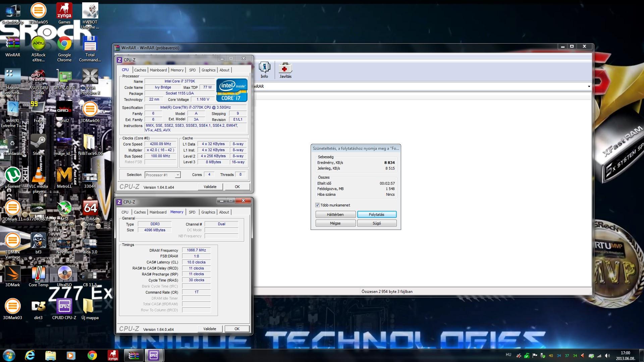The height and width of the screenshot is (362, 644).
Task: Open the Új mappa desktop folder
Action: (x=90, y=309)
